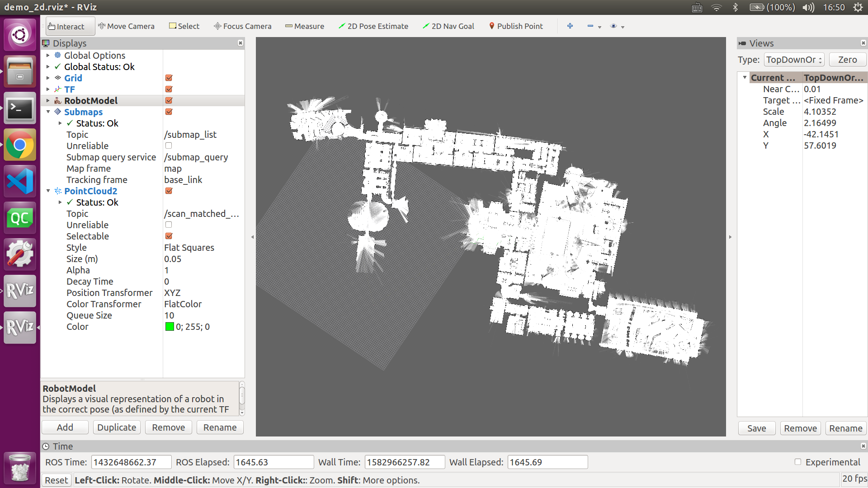Select the Publish Point tool

pyautogui.click(x=516, y=26)
